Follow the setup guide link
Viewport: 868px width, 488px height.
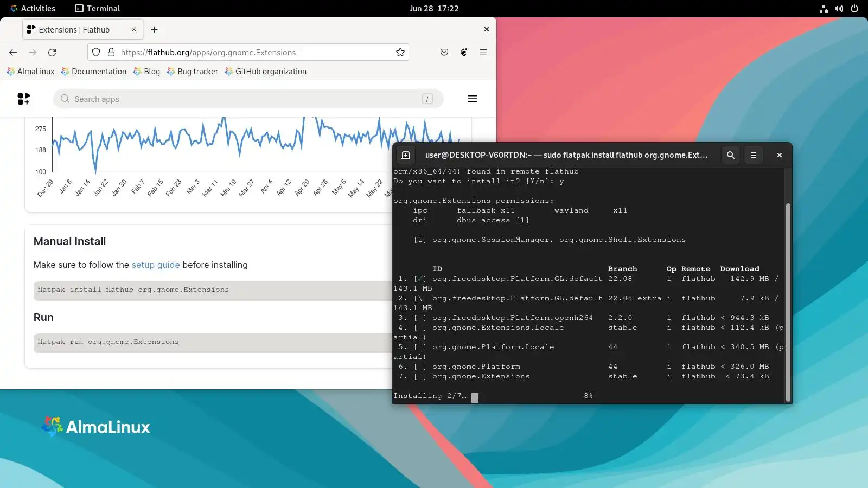[156, 265]
